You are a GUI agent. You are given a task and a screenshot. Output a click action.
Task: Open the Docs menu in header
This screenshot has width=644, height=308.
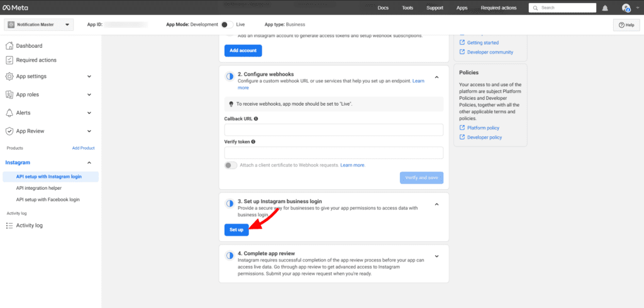point(383,8)
